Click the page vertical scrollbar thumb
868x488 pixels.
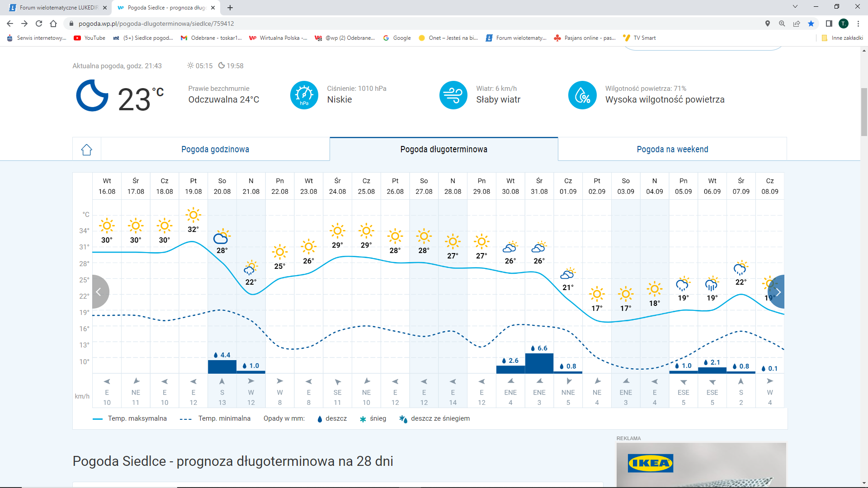point(864,112)
